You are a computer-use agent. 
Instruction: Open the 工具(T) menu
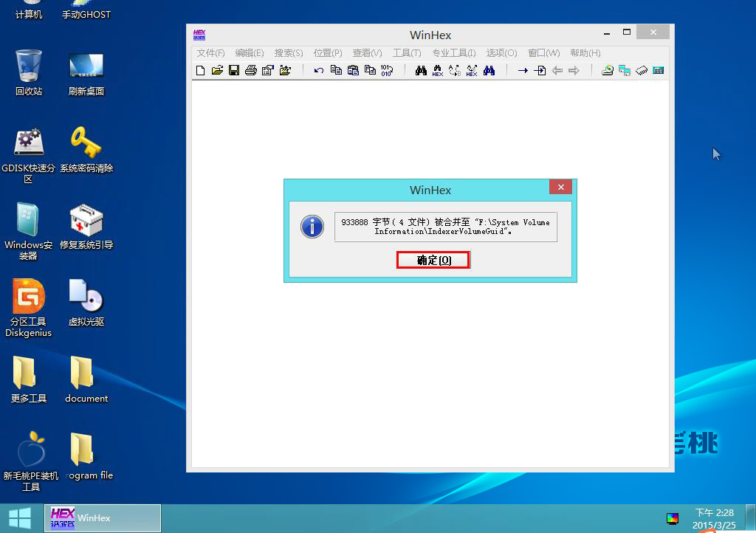pos(407,53)
